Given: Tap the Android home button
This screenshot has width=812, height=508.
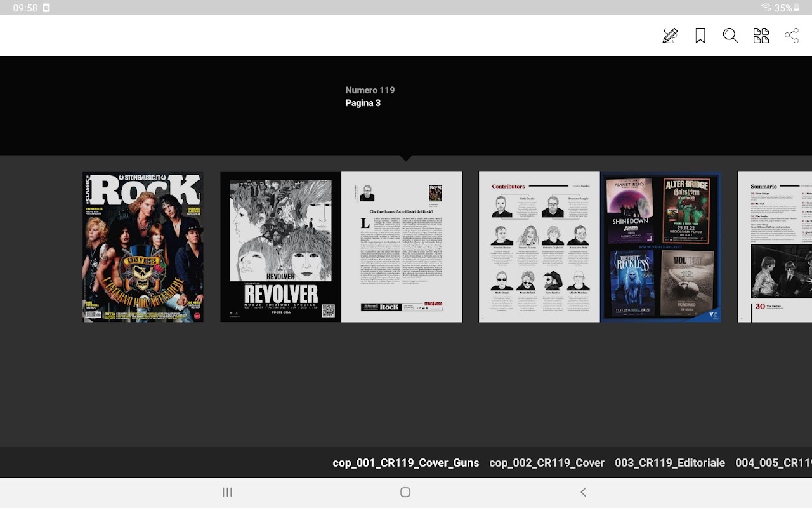Looking at the screenshot, I should 405,492.
